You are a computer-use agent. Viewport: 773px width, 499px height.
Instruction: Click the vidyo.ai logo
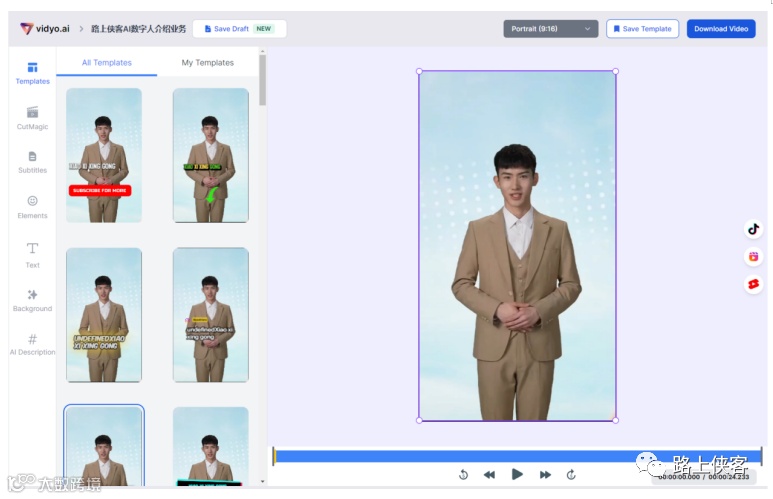coord(45,29)
